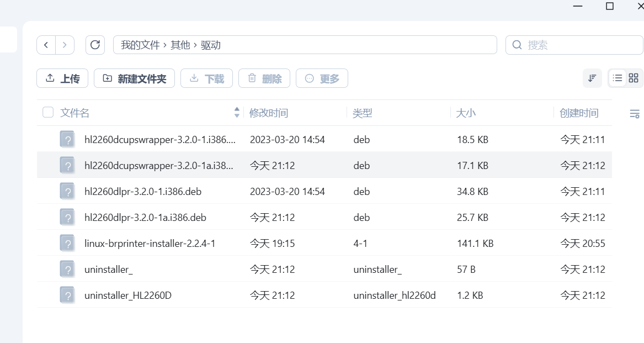Navigate to 我的文件 in the breadcrumb
The width and height of the screenshot is (644, 343).
pyautogui.click(x=140, y=45)
